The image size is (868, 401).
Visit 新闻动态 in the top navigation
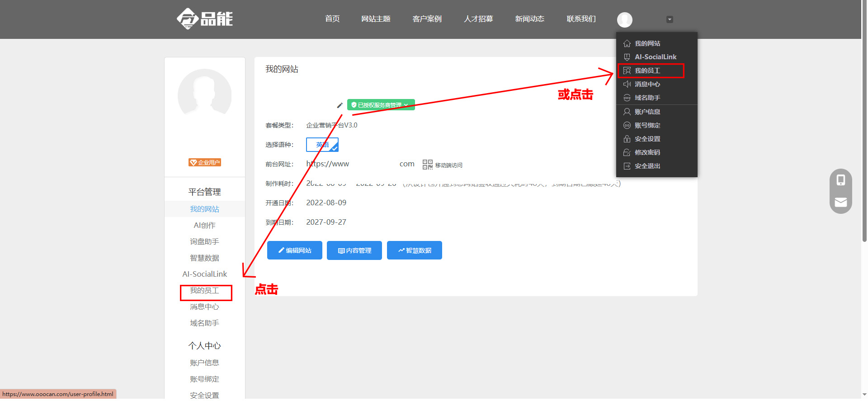coord(530,19)
